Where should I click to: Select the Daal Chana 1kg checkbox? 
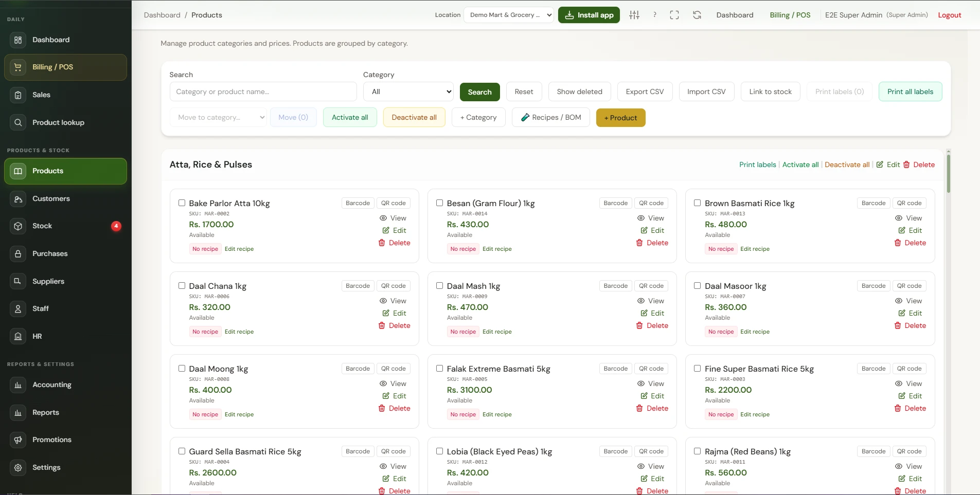point(182,286)
